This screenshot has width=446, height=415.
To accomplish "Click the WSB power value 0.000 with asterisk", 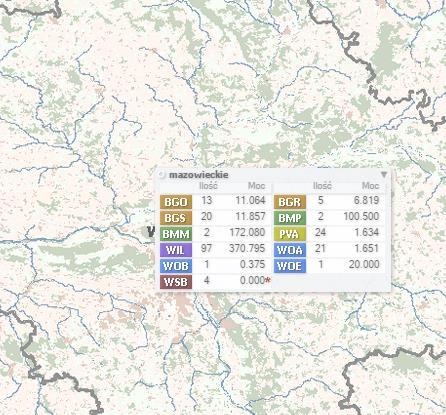I will pos(255,280).
